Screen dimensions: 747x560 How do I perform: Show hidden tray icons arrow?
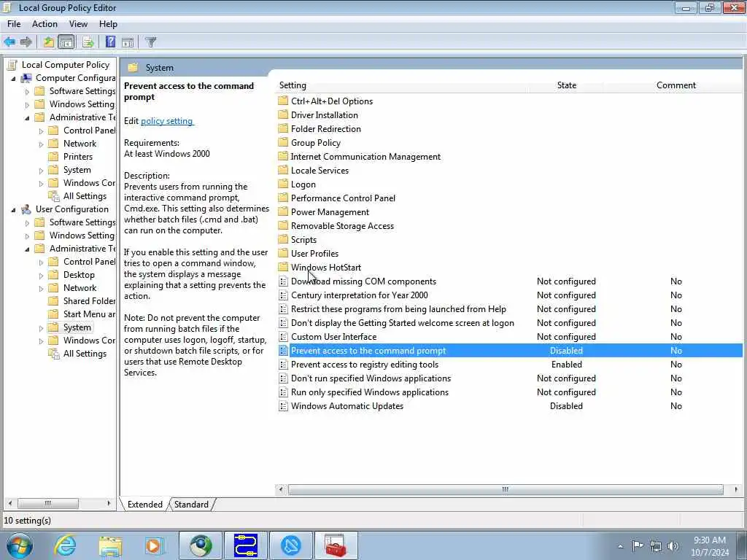coord(620,546)
